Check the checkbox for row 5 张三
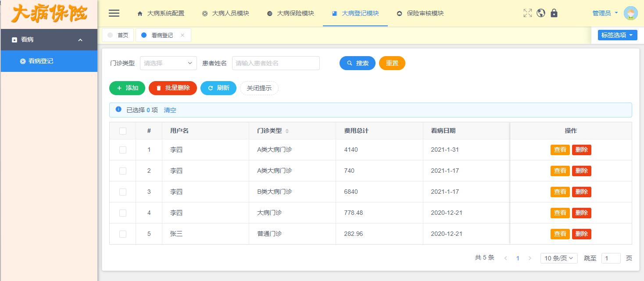 (x=122, y=234)
